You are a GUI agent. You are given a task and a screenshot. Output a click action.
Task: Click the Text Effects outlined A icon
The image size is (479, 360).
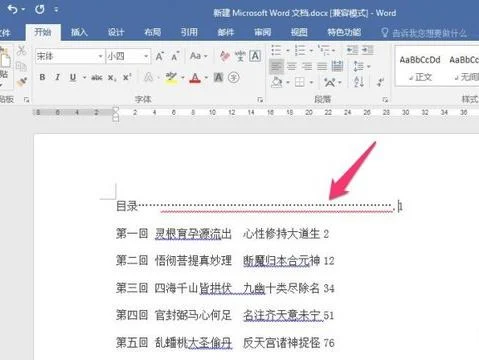coord(148,78)
